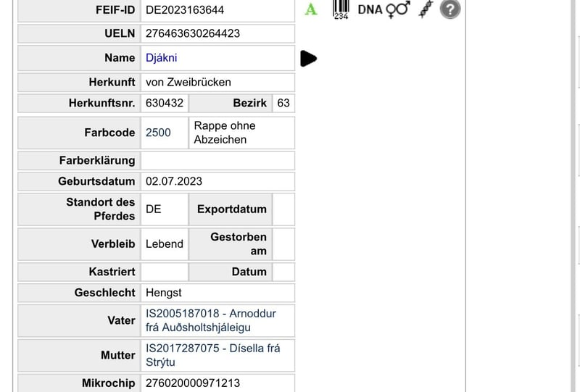Click the empty Farberklärung field

tap(217, 160)
